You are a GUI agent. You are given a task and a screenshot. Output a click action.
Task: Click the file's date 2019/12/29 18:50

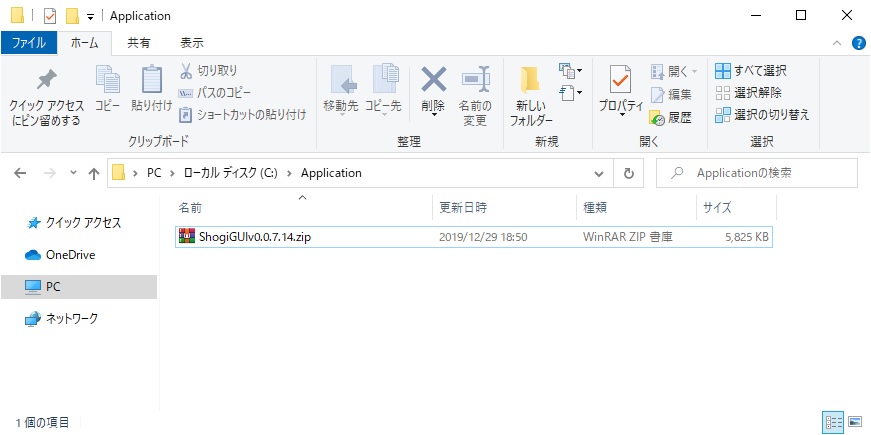tap(483, 237)
